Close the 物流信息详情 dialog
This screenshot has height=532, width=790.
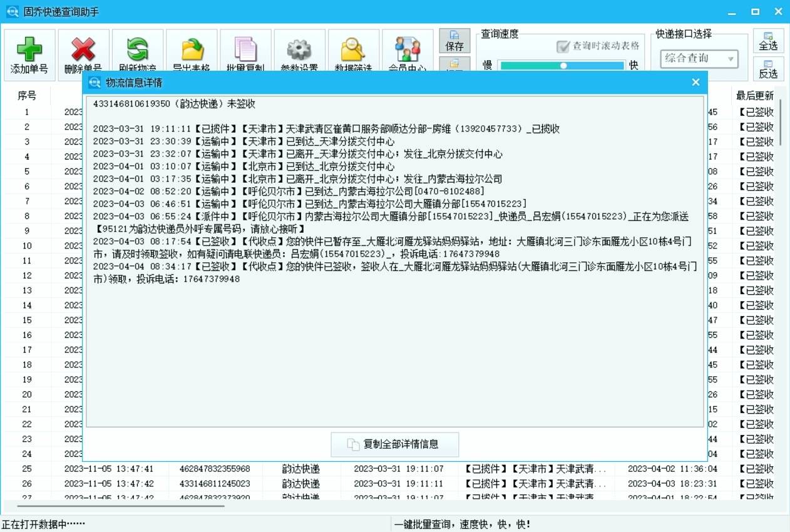click(x=695, y=82)
